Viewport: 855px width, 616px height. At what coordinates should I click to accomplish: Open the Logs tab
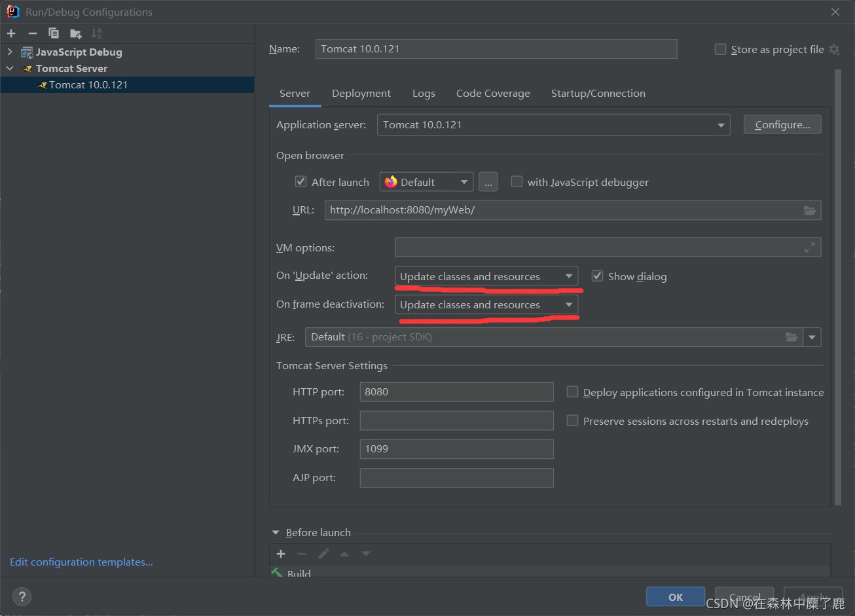(x=424, y=94)
